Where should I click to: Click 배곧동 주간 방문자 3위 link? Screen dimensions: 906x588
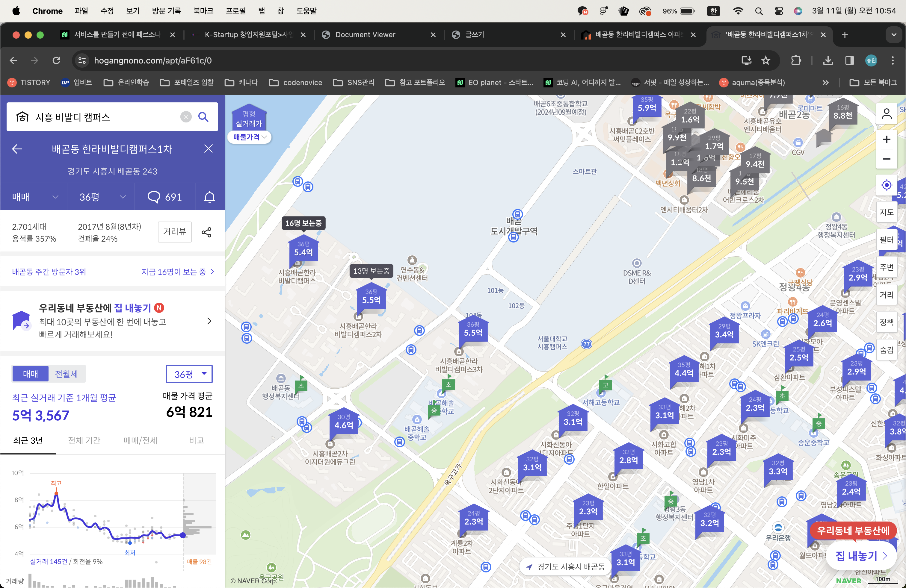(49, 272)
